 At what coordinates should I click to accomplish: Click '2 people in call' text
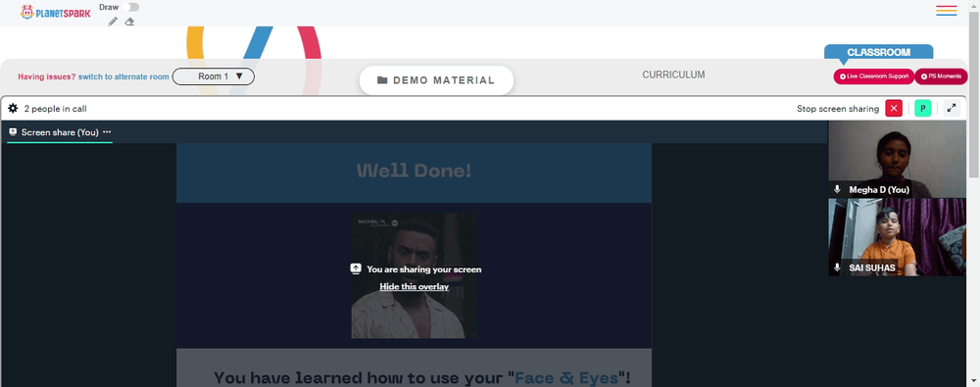55,109
